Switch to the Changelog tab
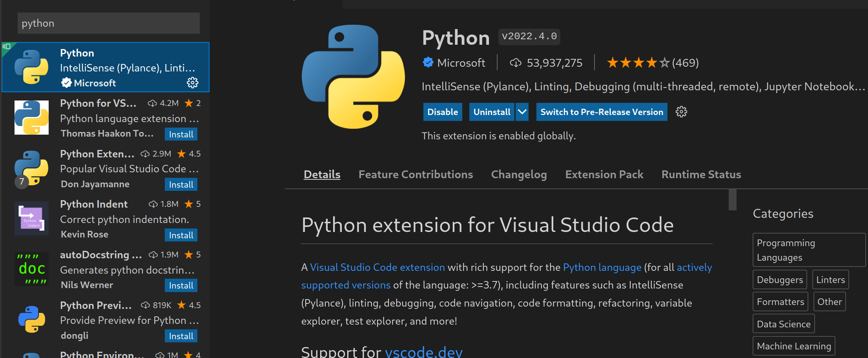 pos(519,174)
